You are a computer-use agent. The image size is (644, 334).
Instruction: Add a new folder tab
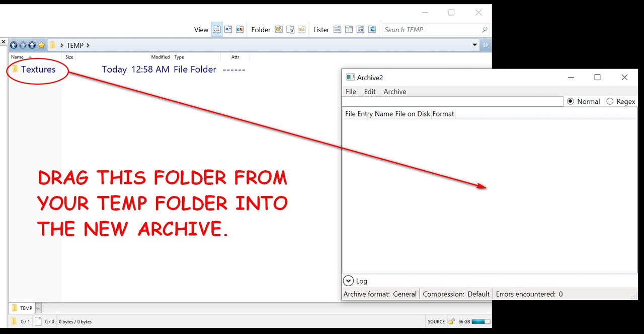coord(38,308)
